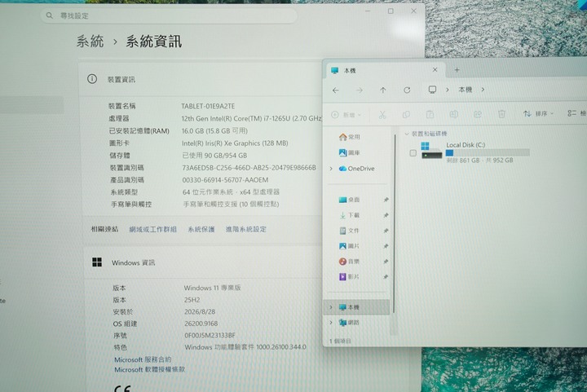This screenshot has height=392, width=587.
Task: Open 音樂 (Music) folder in sidebar
Action: (349, 261)
